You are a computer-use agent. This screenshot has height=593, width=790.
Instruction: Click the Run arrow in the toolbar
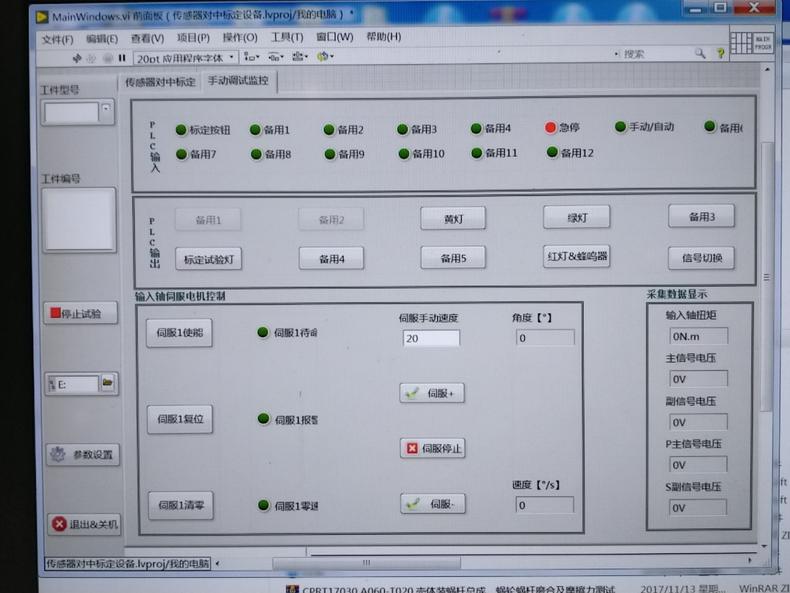click(77, 58)
